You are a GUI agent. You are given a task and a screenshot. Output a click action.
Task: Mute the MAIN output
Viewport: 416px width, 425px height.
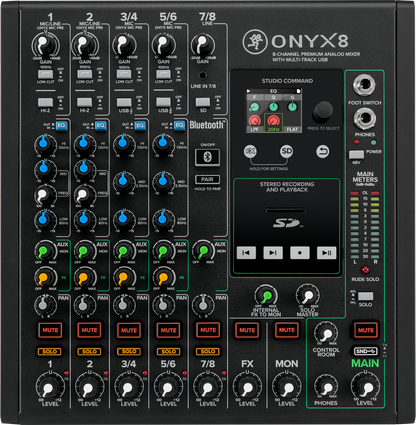click(x=365, y=330)
